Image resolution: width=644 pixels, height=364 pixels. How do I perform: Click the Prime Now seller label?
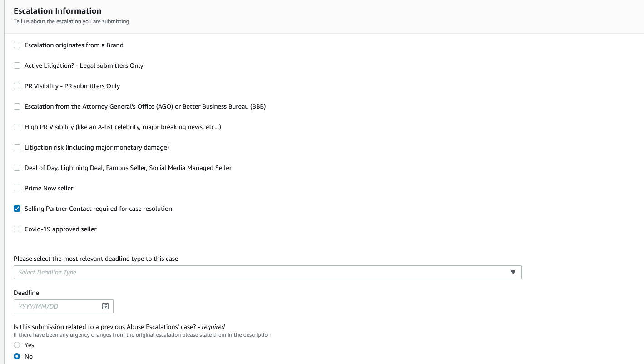click(x=49, y=188)
